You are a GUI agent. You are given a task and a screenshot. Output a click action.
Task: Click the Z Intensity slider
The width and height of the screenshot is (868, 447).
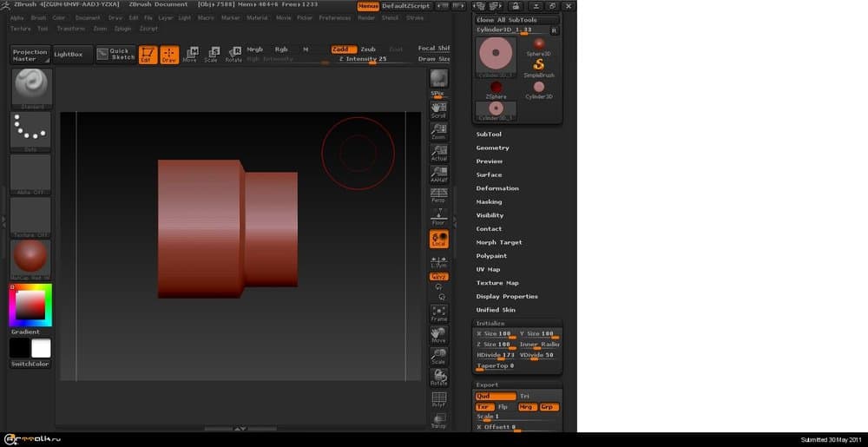(363, 59)
